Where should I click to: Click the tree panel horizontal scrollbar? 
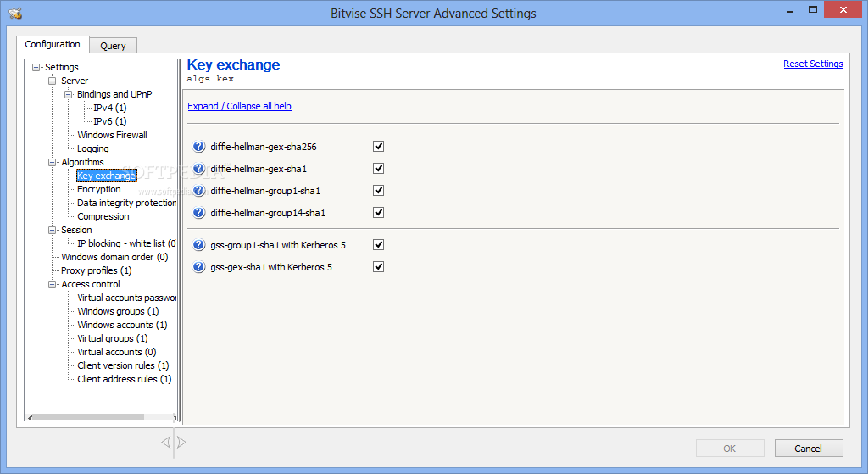point(103,417)
